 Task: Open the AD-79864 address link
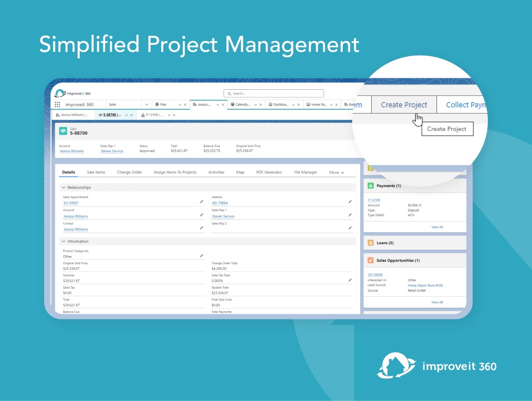coord(220,203)
